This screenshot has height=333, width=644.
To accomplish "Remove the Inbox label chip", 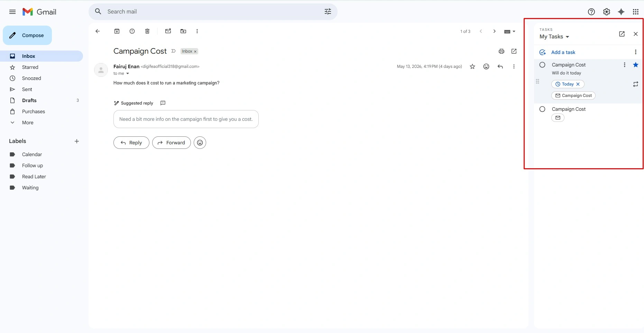I will 195,52.
